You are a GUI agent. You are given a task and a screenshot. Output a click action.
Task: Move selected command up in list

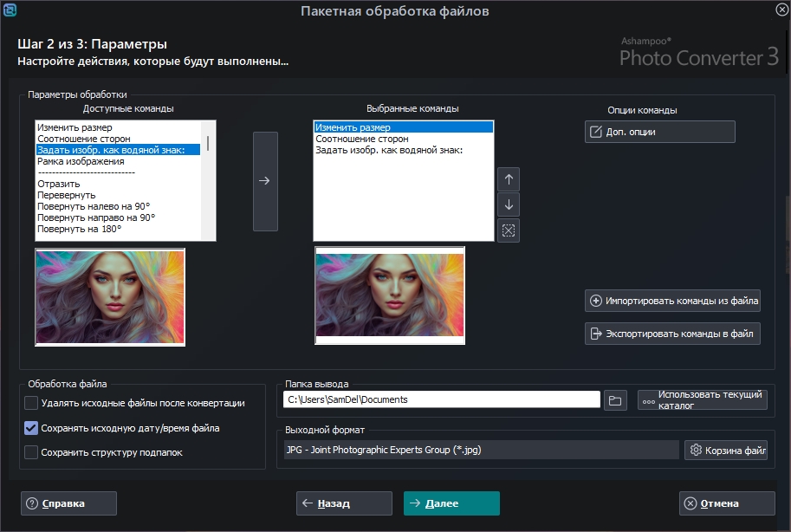(x=509, y=179)
